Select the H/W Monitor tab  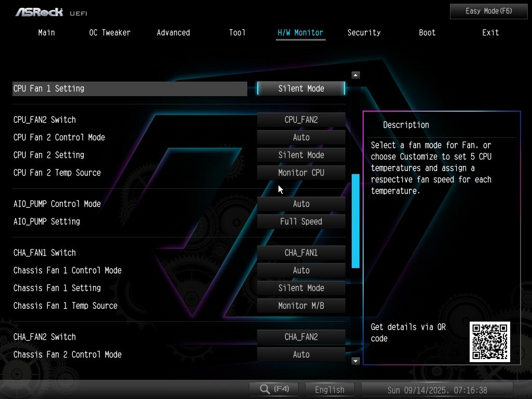point(300,33)
